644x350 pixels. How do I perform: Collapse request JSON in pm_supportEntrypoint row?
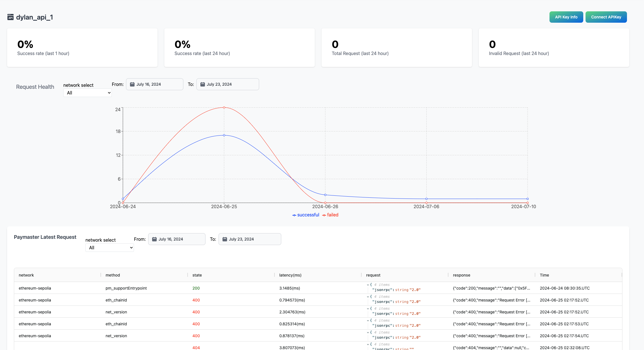368,285
